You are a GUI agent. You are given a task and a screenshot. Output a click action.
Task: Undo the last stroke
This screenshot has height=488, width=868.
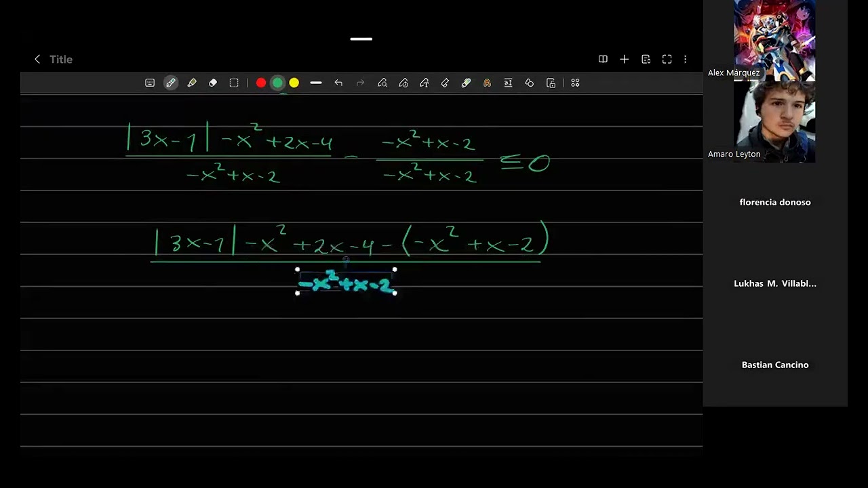click(338, 83)
